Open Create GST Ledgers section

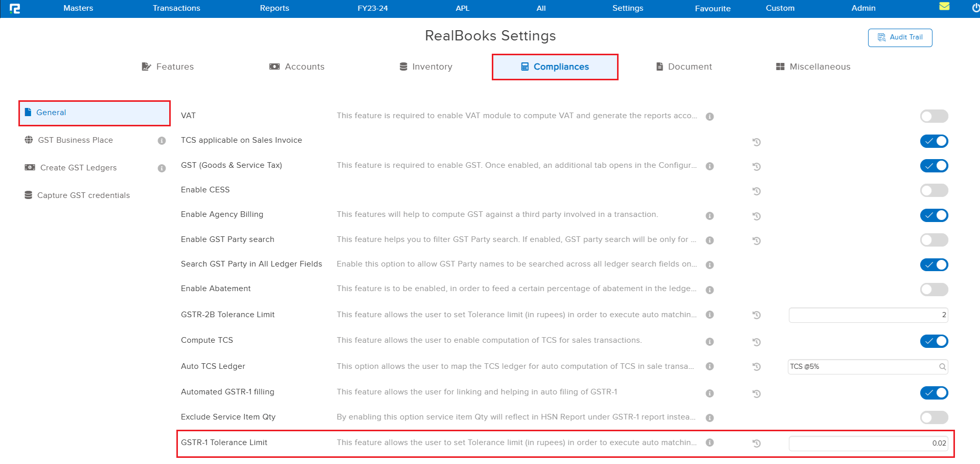tap(78, 168)
